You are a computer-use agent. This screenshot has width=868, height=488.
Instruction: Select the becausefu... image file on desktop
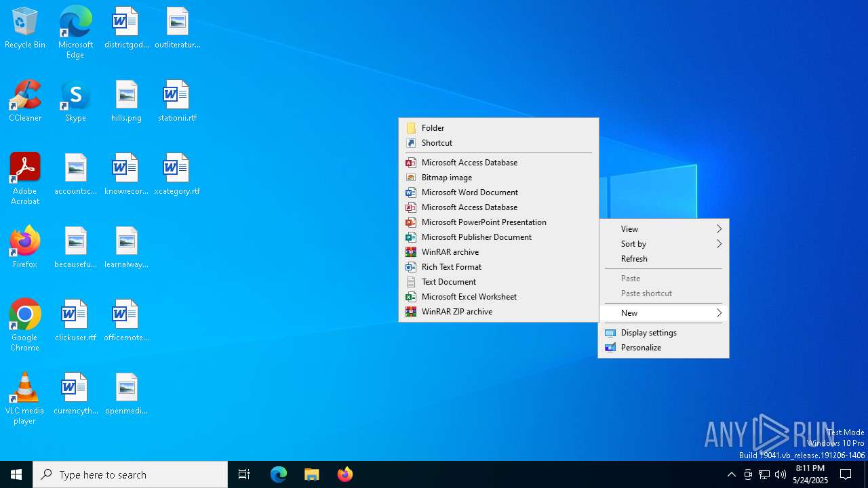[x=75, y=248]
